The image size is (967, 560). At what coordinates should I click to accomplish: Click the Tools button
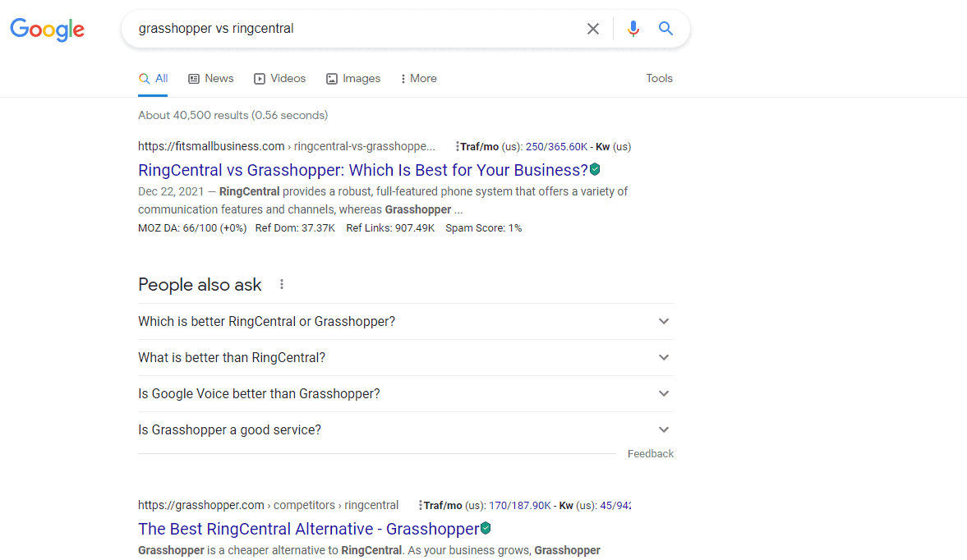(659, 79)
